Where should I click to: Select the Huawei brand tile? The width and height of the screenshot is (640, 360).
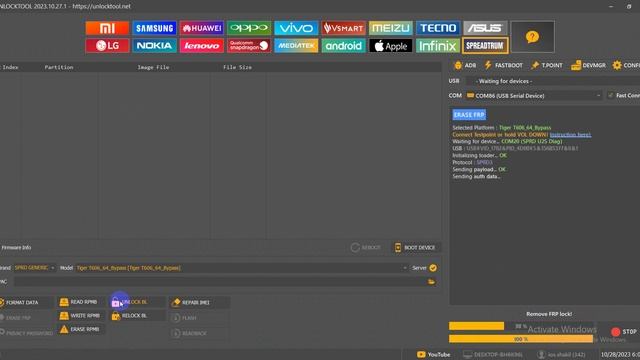[x=202, y=28]
